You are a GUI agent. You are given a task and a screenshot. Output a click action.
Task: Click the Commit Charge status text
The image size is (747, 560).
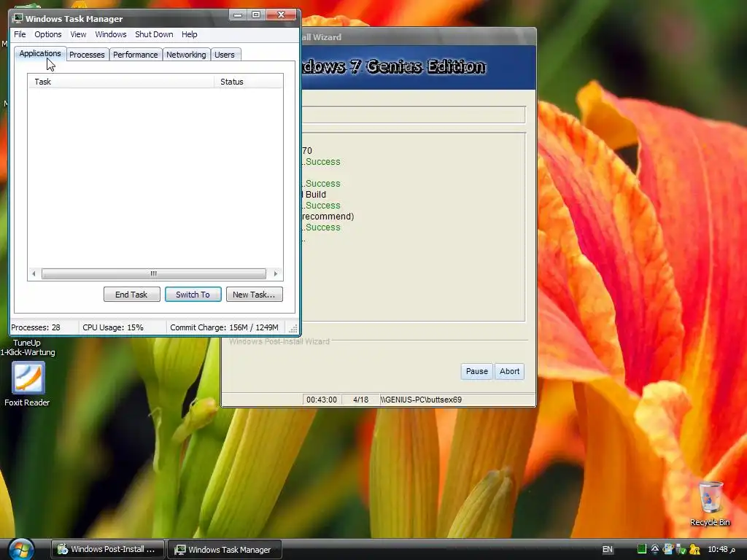[224, 327]
